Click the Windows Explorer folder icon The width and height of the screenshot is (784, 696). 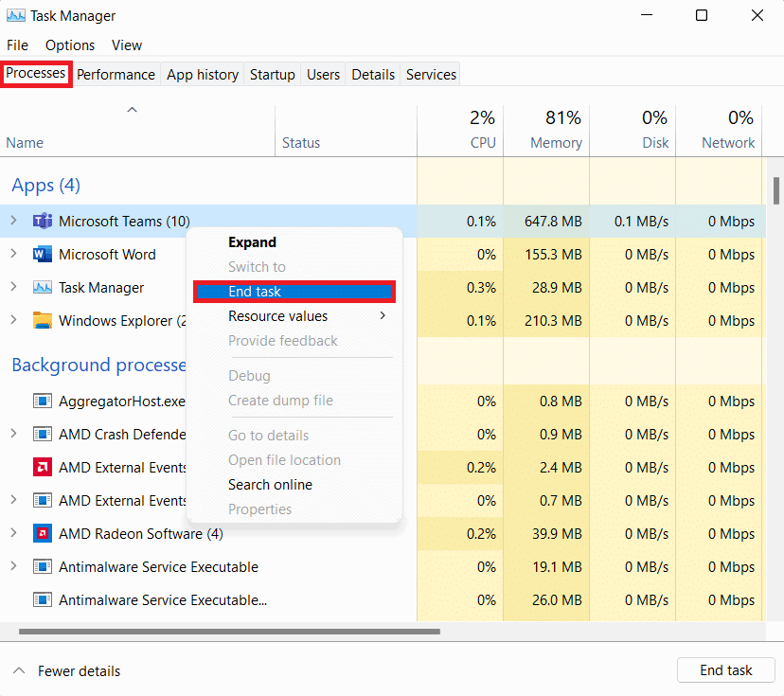43,320
